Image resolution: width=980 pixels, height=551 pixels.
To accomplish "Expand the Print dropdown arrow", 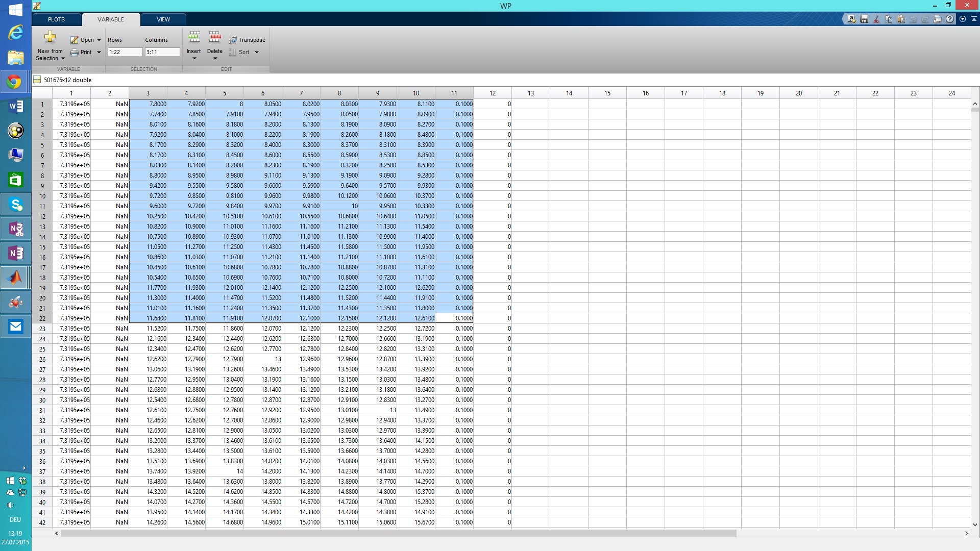I will coord(99,52).
